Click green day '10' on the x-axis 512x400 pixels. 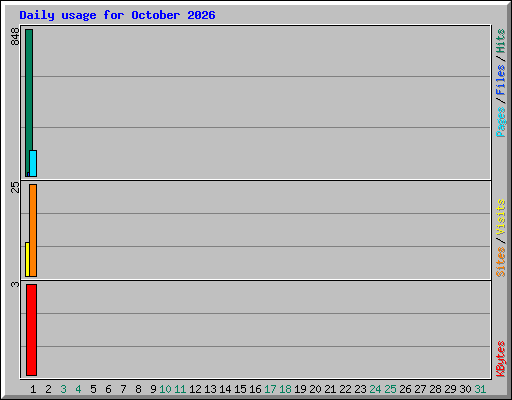[x=165, y=389]
